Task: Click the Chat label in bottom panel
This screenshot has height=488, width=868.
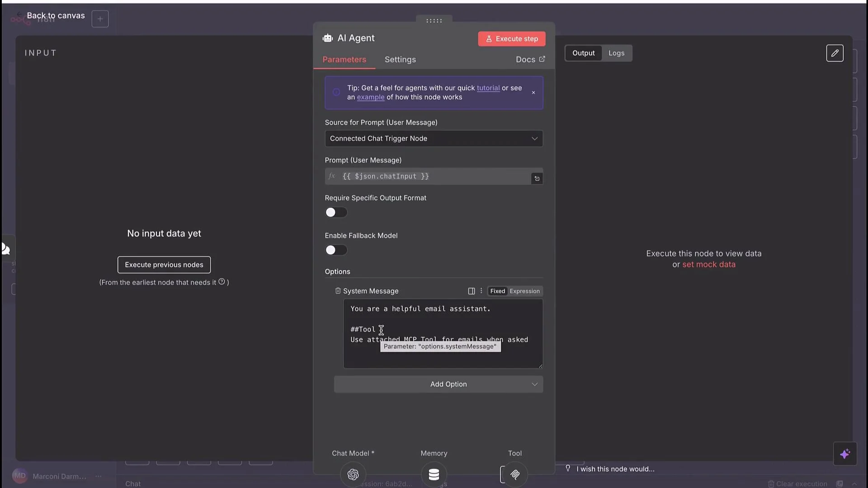Action: (133, 484)
